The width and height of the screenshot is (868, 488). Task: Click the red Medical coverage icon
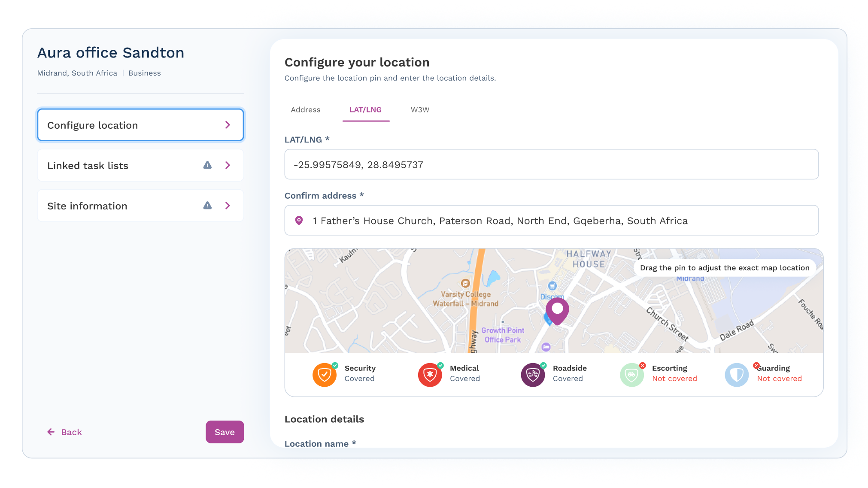coord(430,375)
